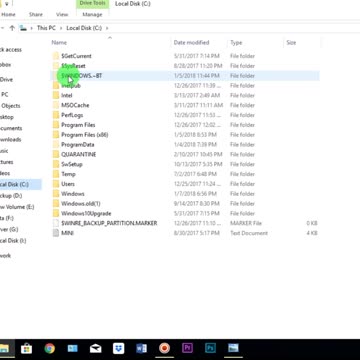Click Local Disk (C:) breadcrumb in address bar
This screenshot has height=360, width=360.
(84, 28)
